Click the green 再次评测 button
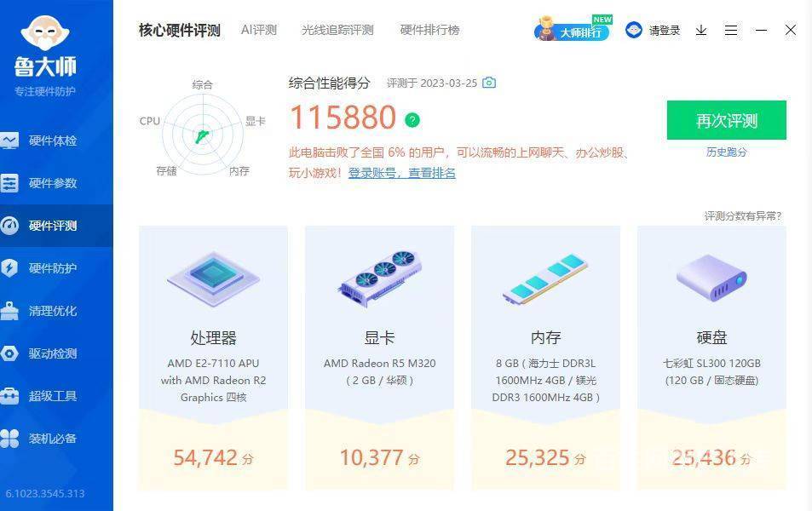 727,120
